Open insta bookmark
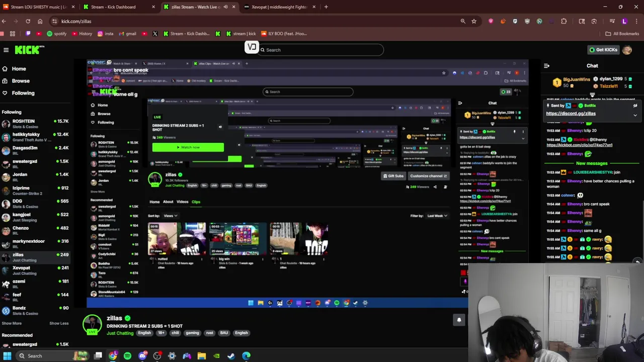 (x=105, y=34)
